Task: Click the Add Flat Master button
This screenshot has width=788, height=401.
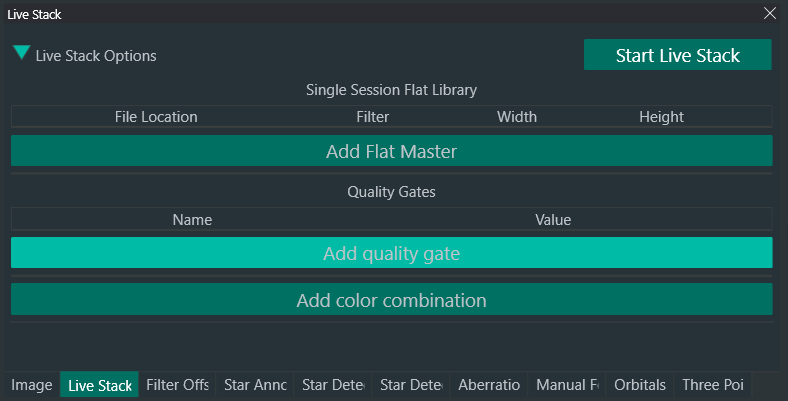Action: click(391, 151)
